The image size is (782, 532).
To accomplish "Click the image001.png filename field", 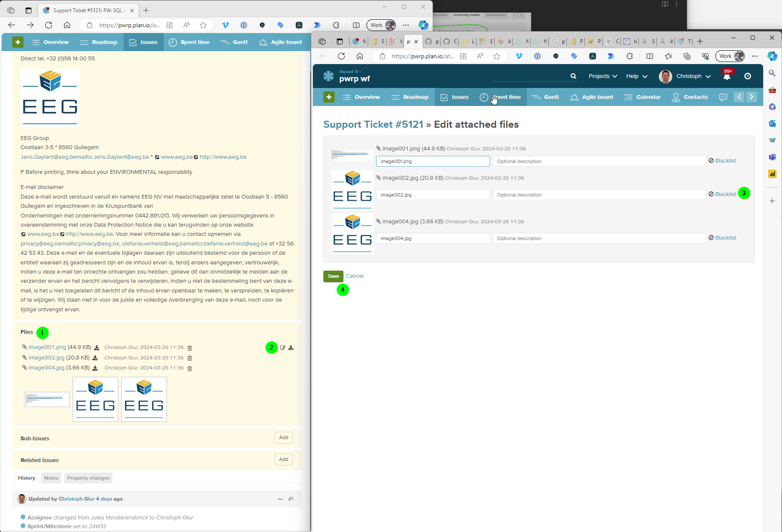I will (x=433, y=161).
